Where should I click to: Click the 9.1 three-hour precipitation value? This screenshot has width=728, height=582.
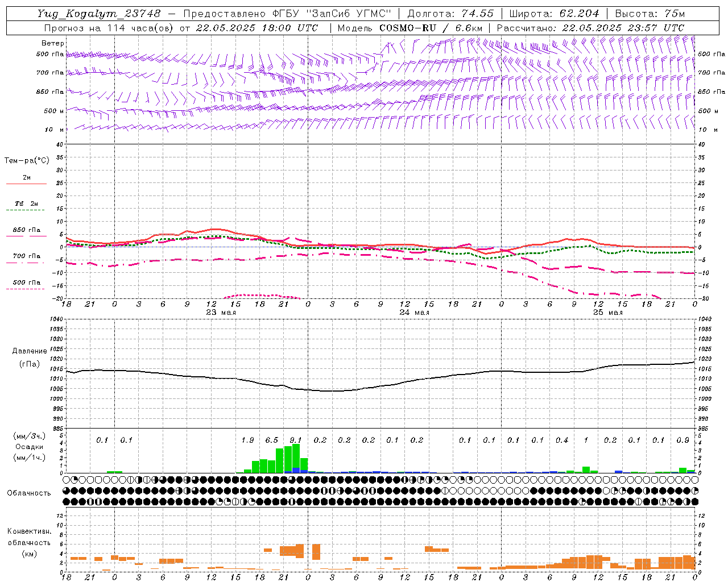point(296,440)
